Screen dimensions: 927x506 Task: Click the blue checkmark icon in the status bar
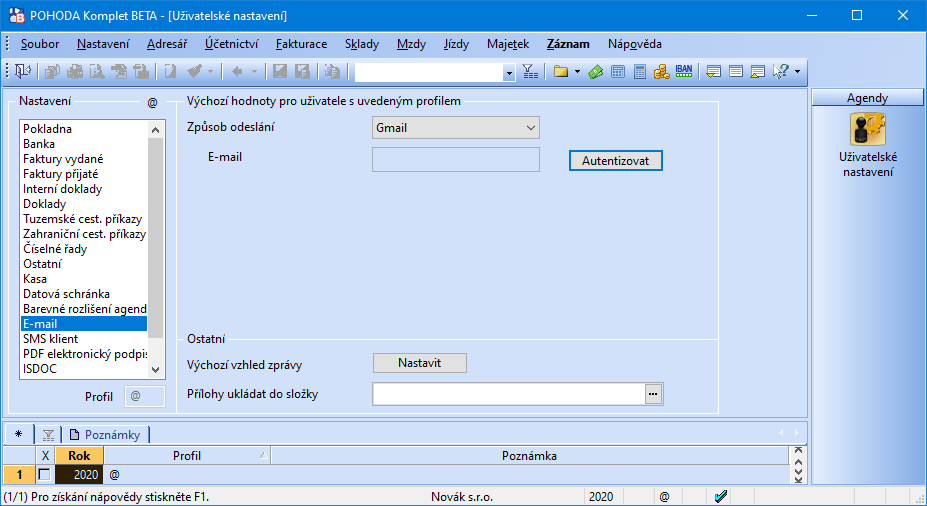click(x=721, y=497)
